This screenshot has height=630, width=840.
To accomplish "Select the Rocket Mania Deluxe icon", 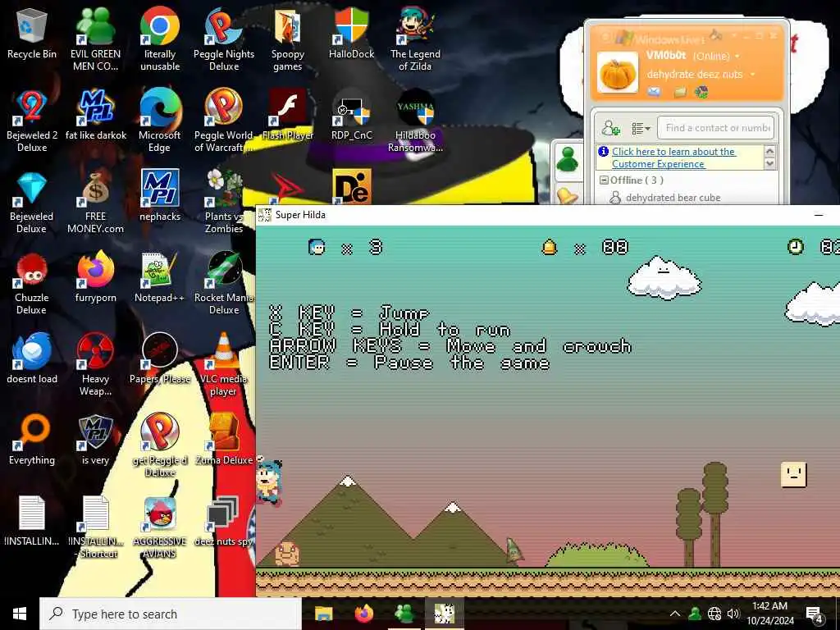I will [x=224, y=283].
